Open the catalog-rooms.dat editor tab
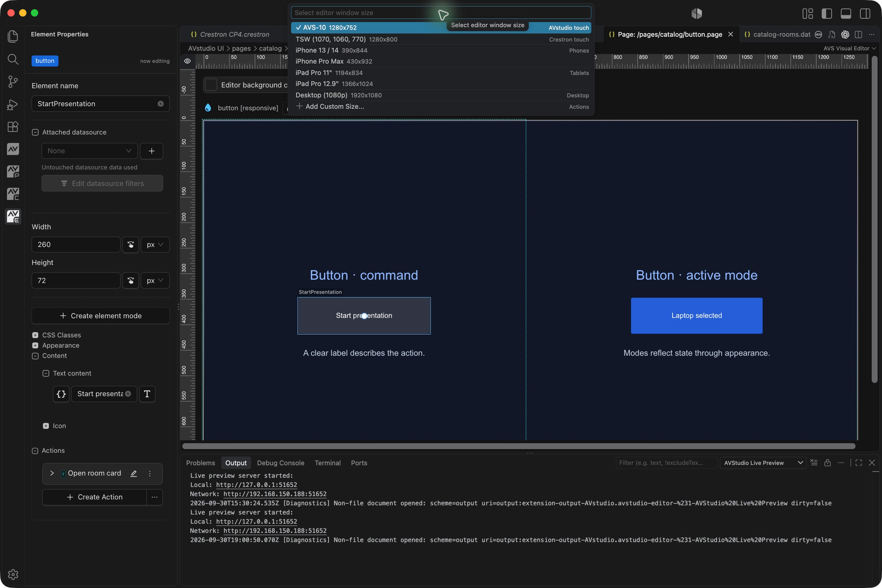The width and height of the screenshot is (882, 588). pos(776,34)
